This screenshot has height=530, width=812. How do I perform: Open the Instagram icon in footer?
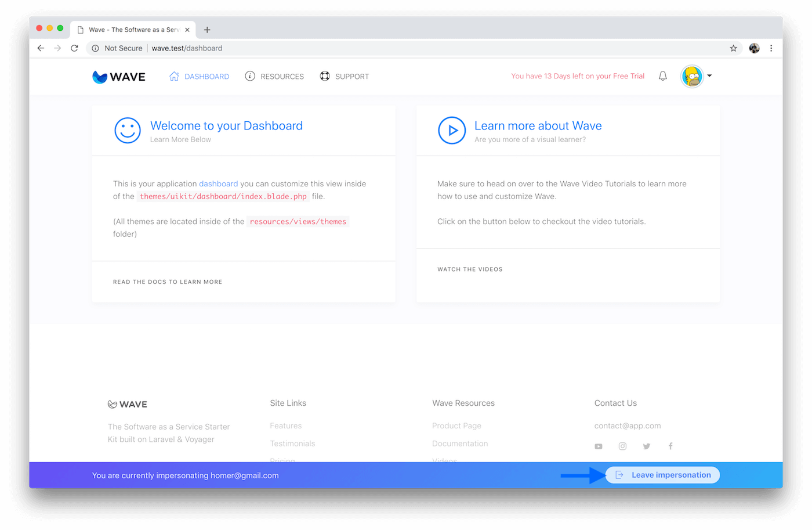pyautogui.click(x=622, y=446)
